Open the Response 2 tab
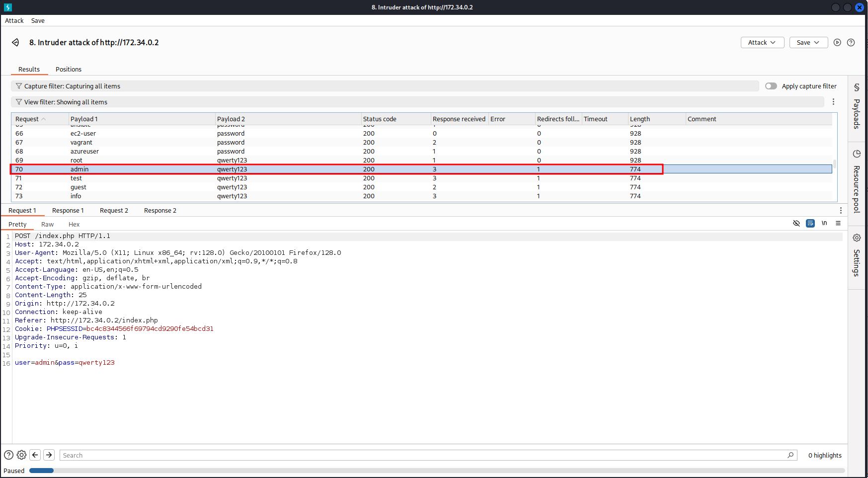This screenshot has width=868, height=478. tap(160, 210)
